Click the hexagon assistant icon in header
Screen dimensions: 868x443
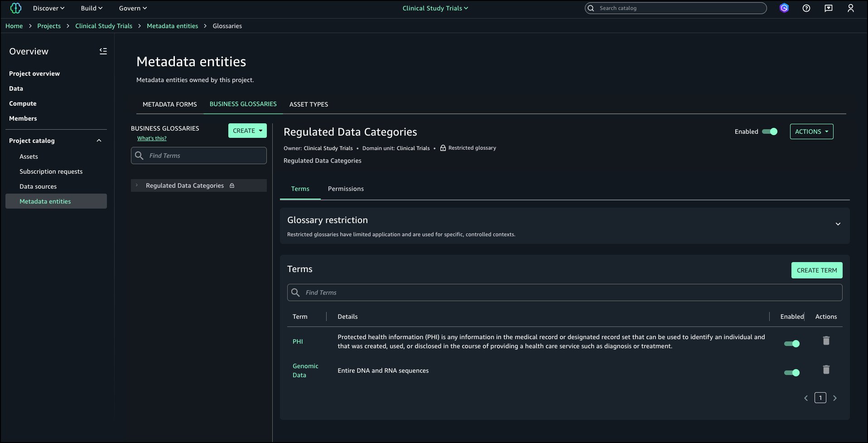tap(784, 8)
